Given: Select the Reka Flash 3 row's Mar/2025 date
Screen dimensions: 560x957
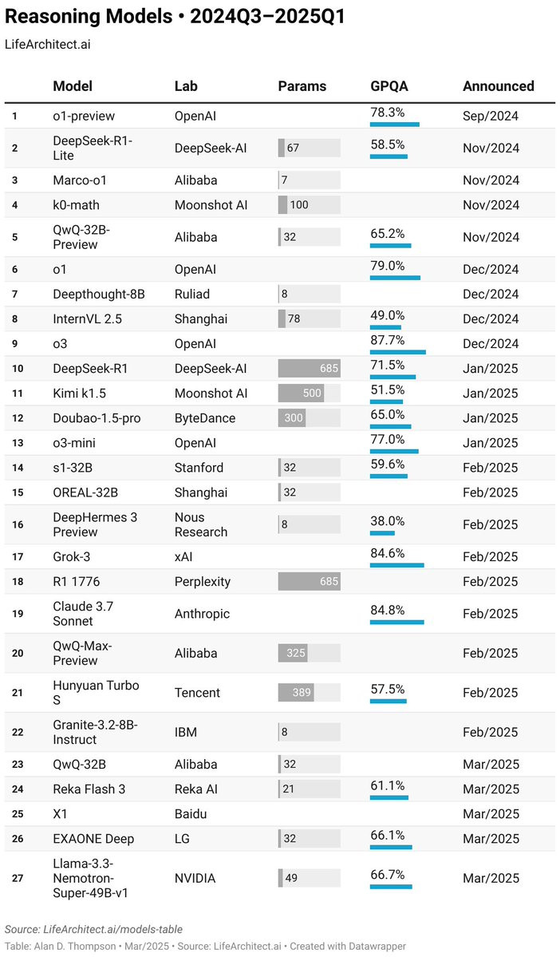Looking at the screenshot, I should (491, 789).
